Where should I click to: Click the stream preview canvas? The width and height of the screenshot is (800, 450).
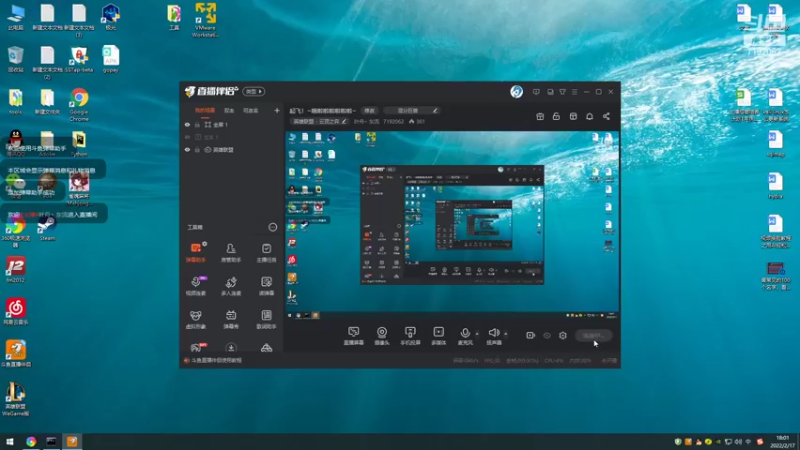click(x=452, y=225)
